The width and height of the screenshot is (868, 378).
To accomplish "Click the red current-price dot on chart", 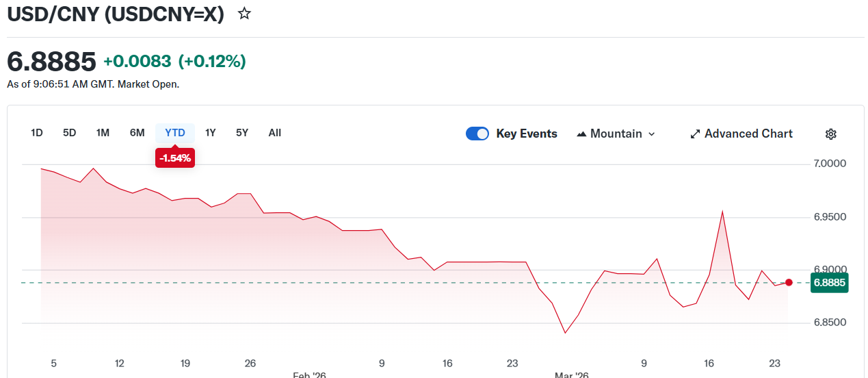I will (x=789, y=282).
